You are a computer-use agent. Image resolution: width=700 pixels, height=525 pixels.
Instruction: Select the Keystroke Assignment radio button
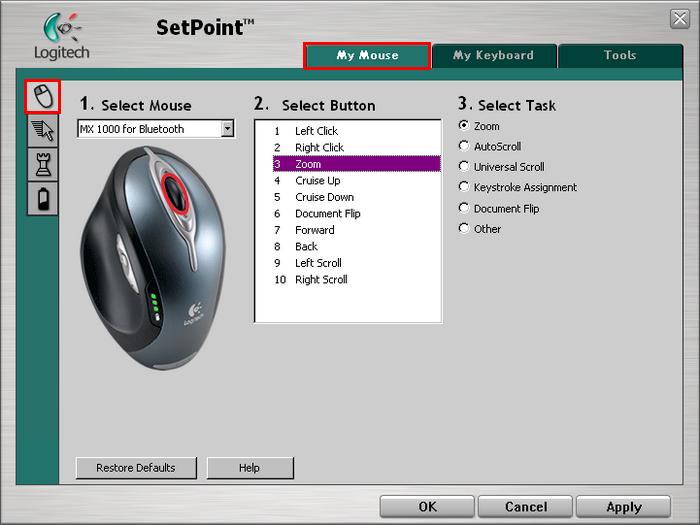(464, 187)
